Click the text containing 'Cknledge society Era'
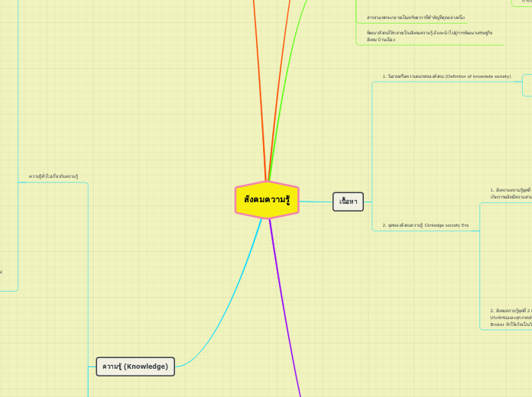The height and width of the screenshot is (397, 532). pos(426,225)
